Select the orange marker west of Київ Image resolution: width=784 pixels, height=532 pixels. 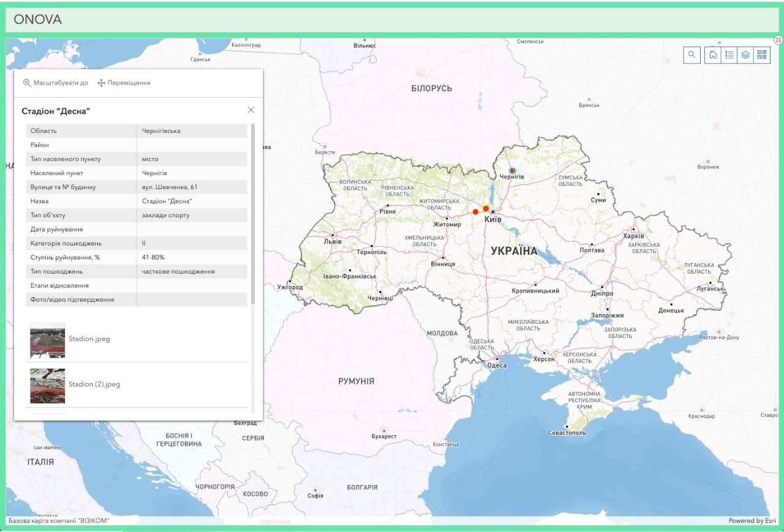(475, 212)
